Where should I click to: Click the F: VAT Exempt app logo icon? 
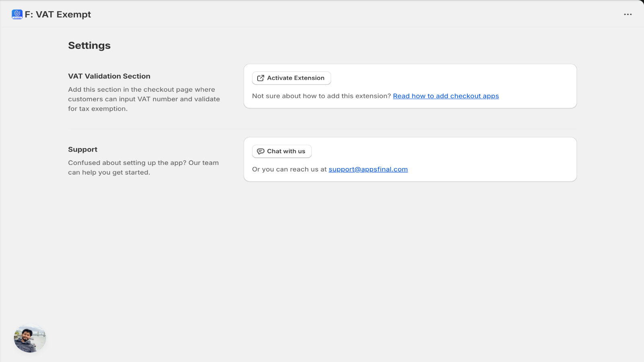pyautogui.click(x=17, y=14)
